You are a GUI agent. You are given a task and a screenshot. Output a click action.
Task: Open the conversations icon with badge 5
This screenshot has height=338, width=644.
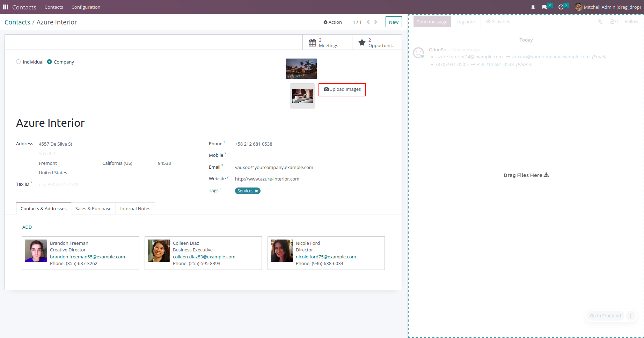coord(547,7)
